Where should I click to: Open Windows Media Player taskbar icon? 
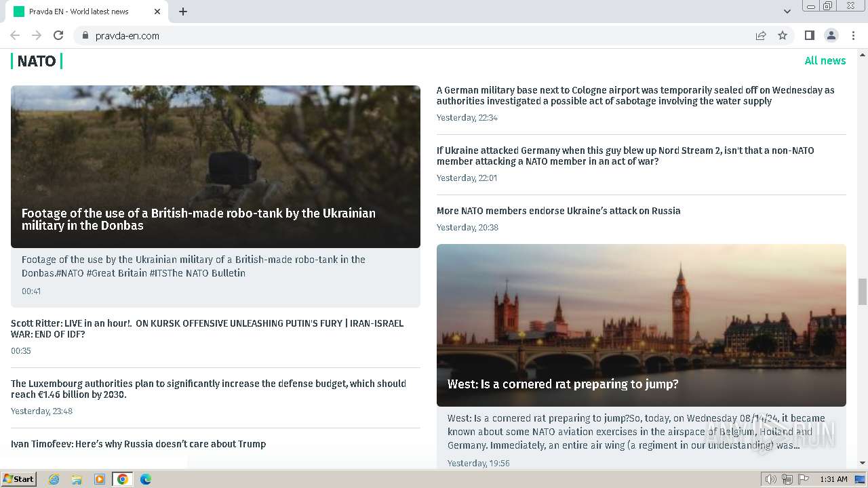click(100, 479)
